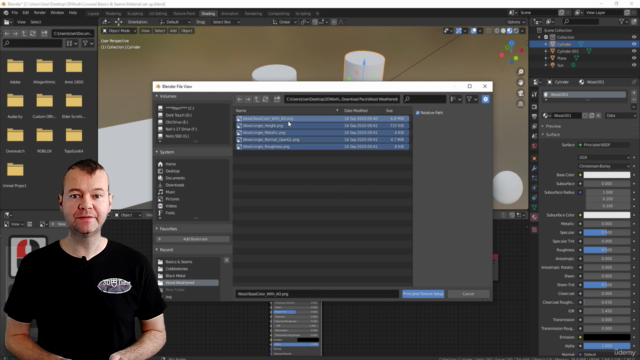The height and width of the screenshot is (360, 640).
Task: Click Subsurface Color swatch
Action: click(607, 215)
